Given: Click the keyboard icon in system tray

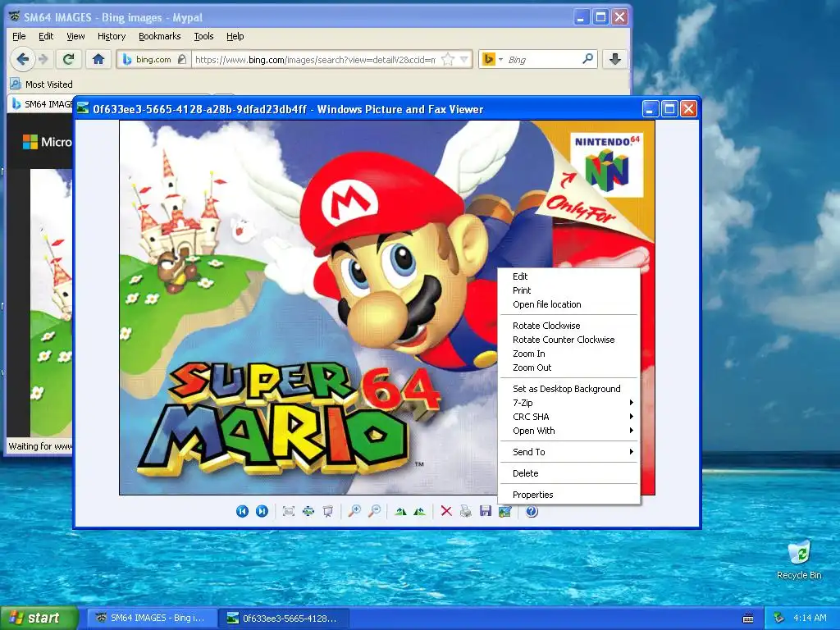Looking at the screenshot, I should pos(748,619).
